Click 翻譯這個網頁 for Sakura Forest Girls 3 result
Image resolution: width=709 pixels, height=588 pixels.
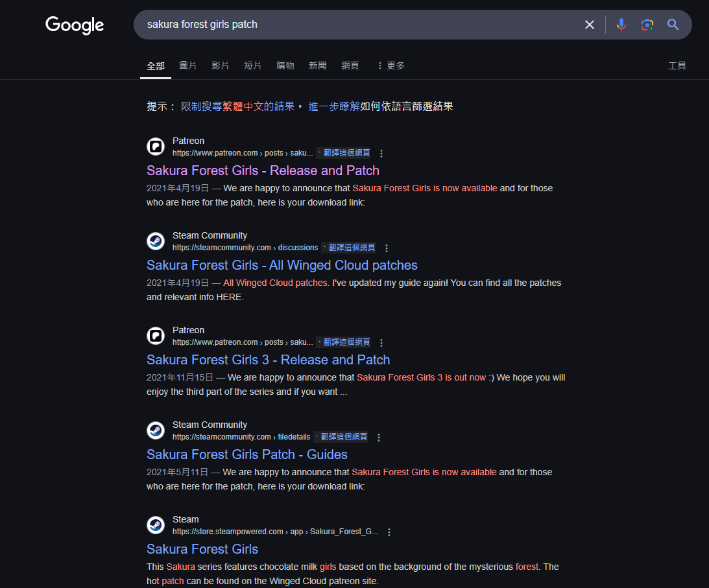coord(347,342)
